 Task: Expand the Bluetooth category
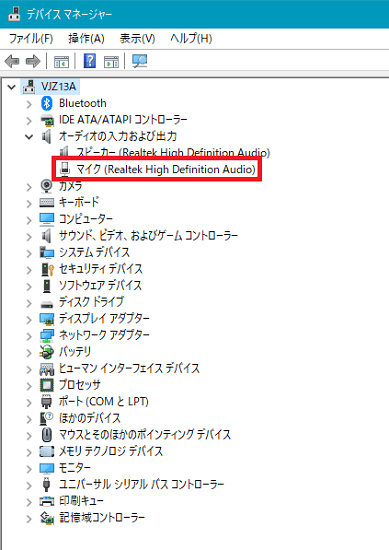tap(29, 104)
